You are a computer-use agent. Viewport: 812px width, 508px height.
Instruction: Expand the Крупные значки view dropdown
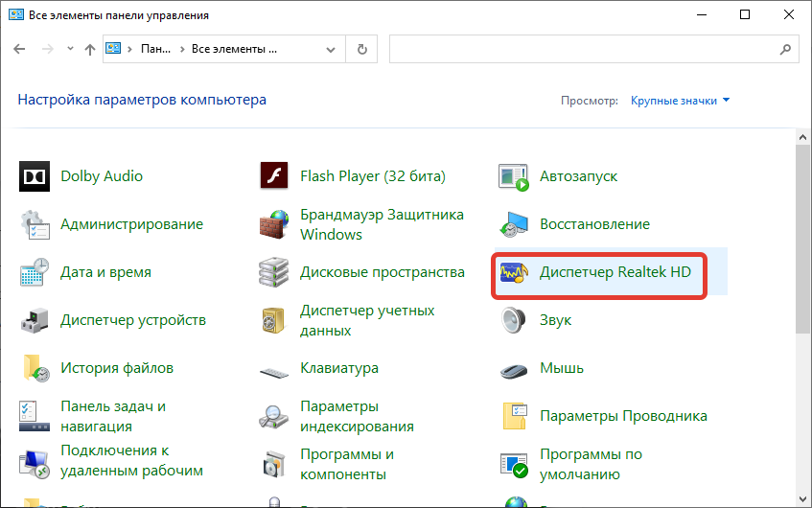pyautogui.click(x=680, y=101)
